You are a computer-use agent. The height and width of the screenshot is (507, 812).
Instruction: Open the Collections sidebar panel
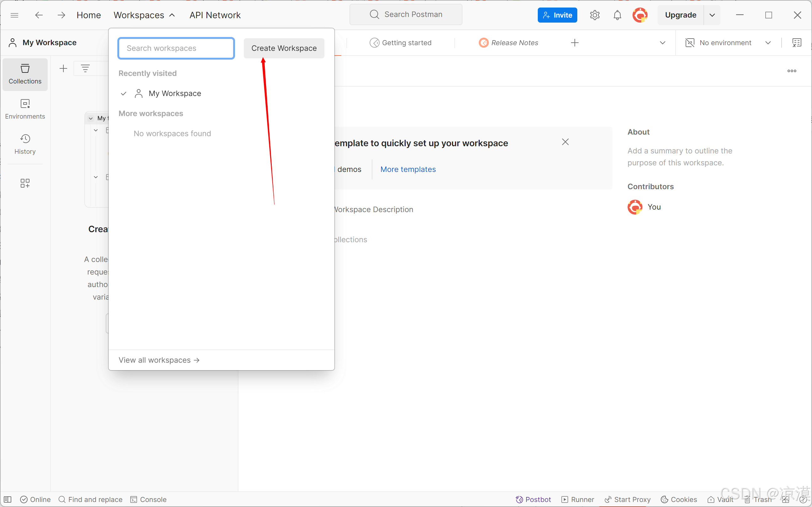[25, 74]
